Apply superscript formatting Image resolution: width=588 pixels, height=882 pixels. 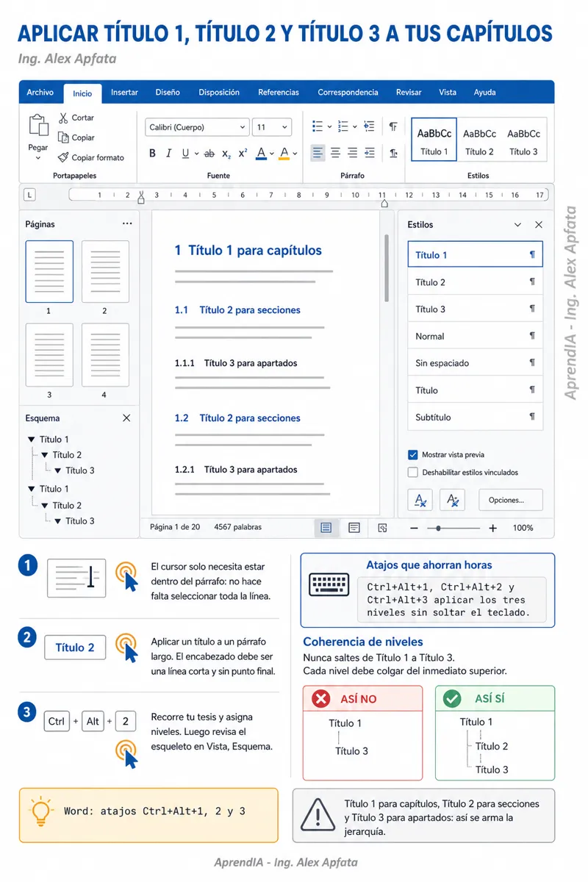[243, 154]
